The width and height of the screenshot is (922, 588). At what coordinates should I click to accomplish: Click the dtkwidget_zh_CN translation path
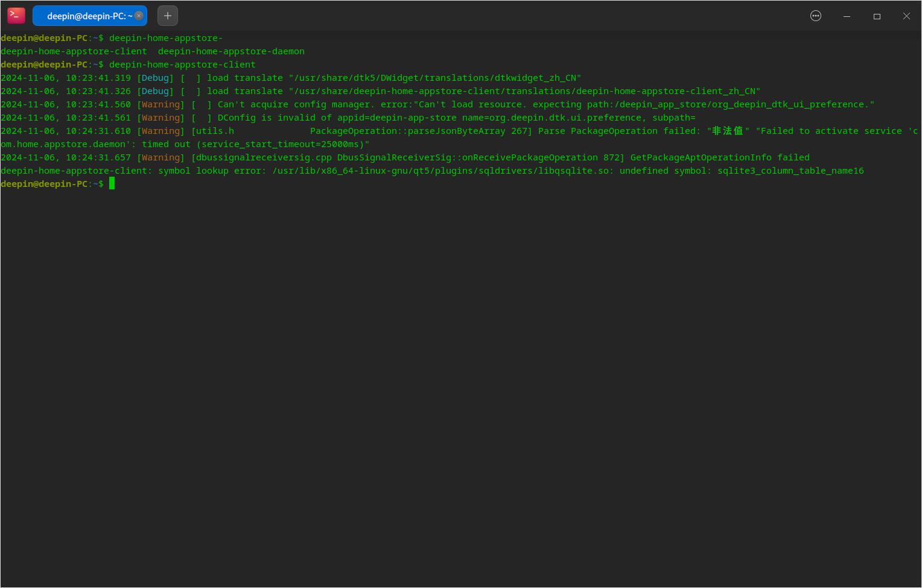(435, 78)
